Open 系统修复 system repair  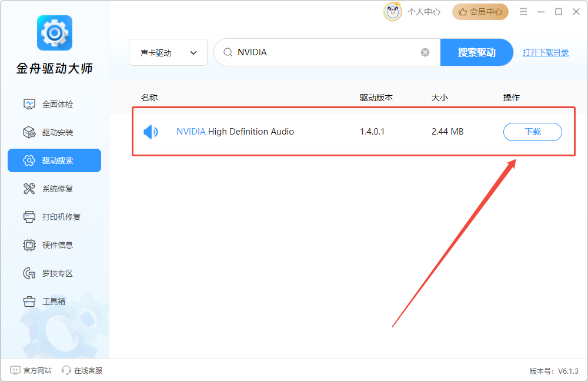[54, 189]
